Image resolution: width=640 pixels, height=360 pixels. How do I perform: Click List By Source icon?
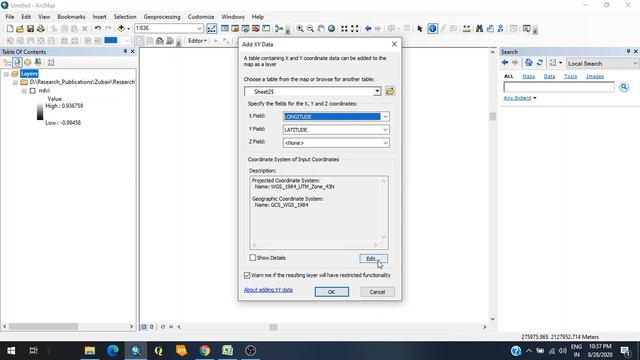17,62
